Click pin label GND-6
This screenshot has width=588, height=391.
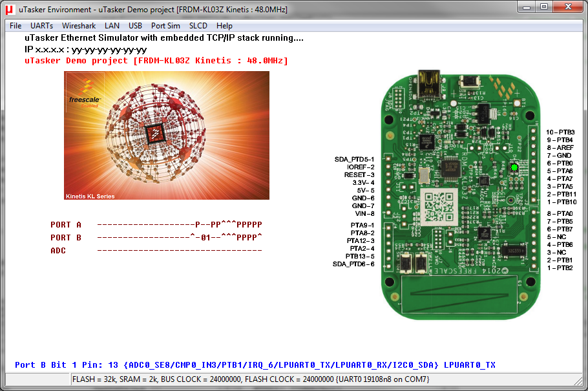point(363,198)
